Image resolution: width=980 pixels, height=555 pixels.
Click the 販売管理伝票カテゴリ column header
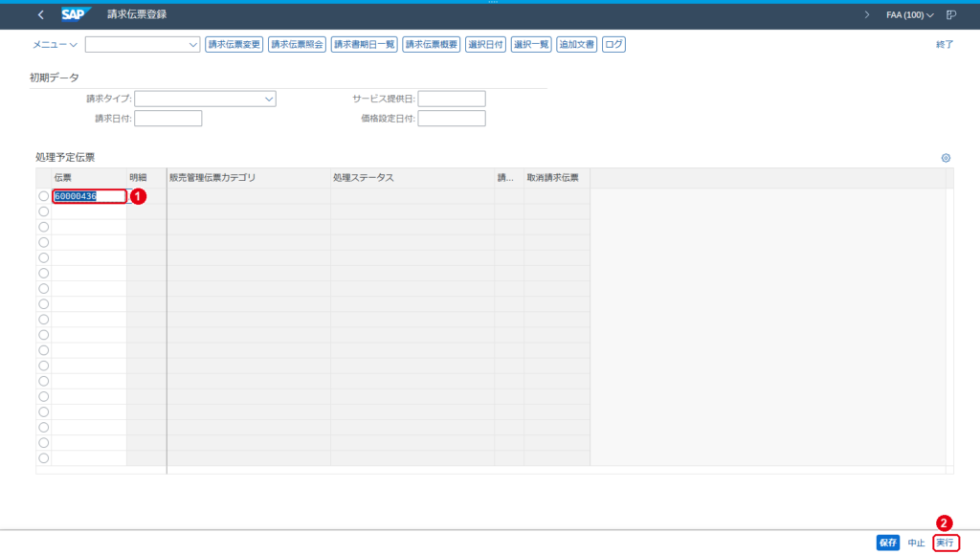click(x=249, y=177)
